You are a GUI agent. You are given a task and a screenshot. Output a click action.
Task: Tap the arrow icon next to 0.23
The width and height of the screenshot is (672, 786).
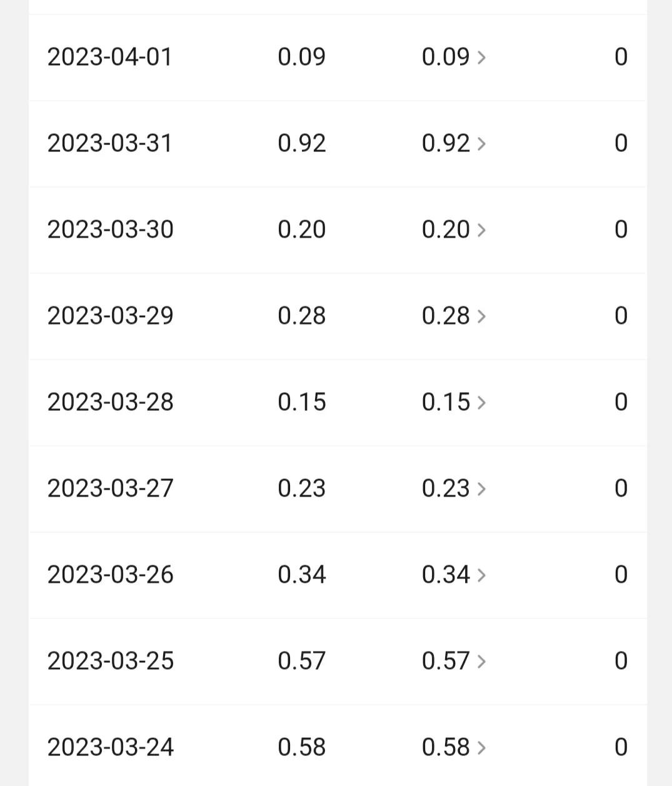tap(481, 489)
